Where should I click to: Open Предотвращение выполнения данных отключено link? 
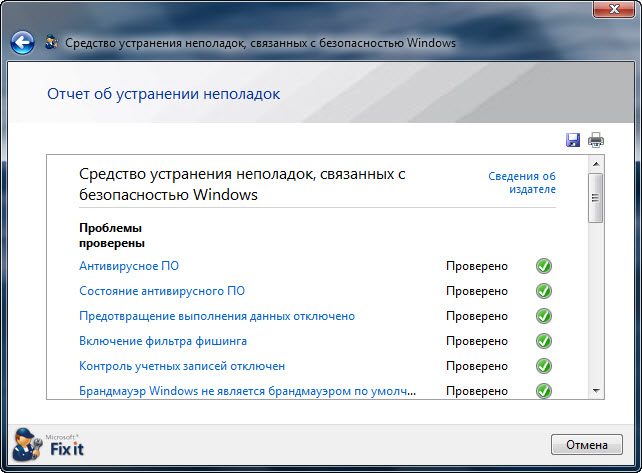click(217, 316)
